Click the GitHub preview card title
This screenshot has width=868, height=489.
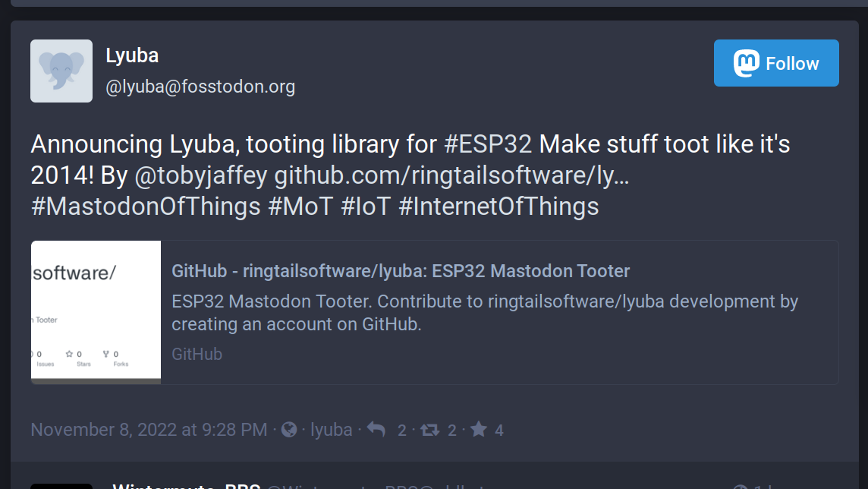point(401,271)
